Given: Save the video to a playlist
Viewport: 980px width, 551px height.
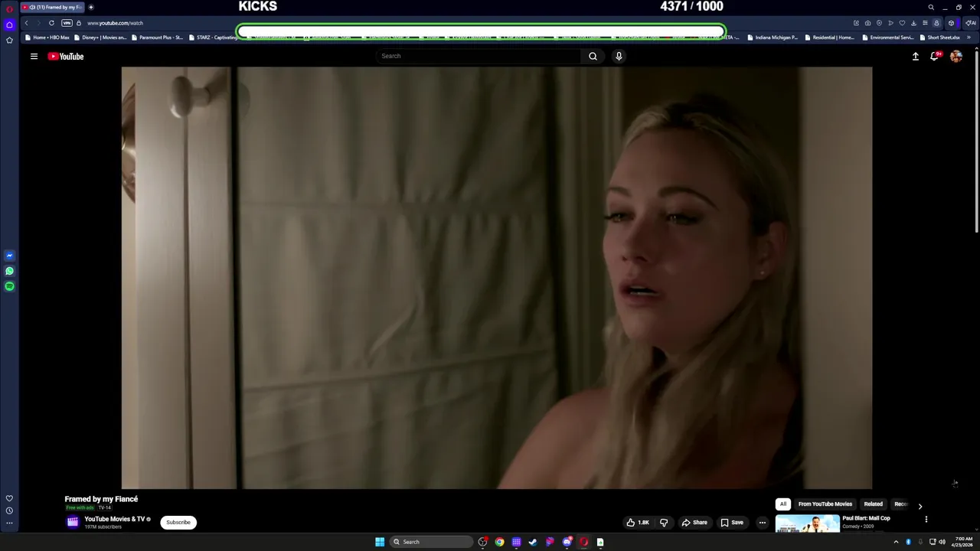Looking at the screenshot, I should (732, 523).
